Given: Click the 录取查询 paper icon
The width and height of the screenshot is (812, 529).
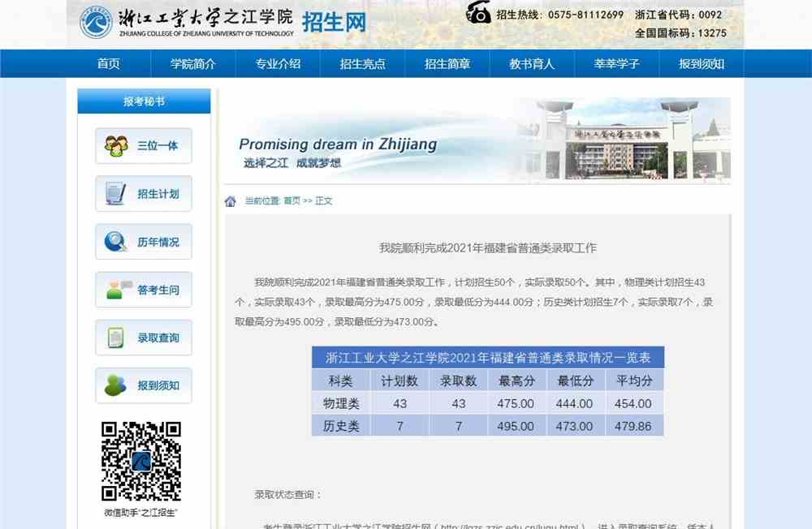Looking at the screenshot, I should (115, 338).
